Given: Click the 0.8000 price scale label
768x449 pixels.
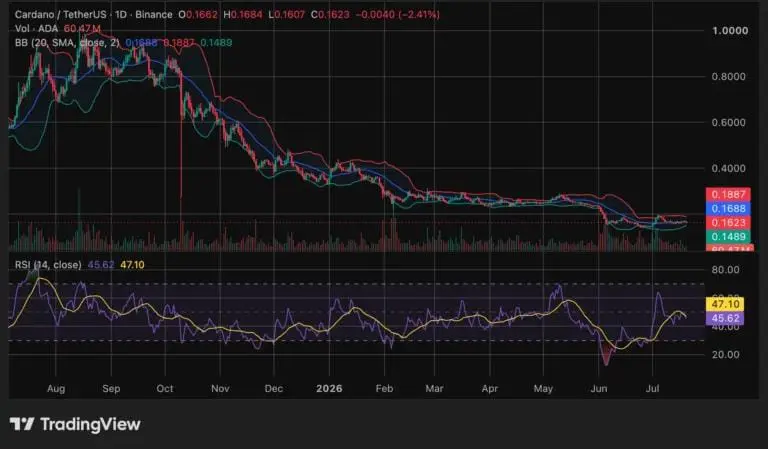Looking at the screenshot, I should click(x=729, y=76).
